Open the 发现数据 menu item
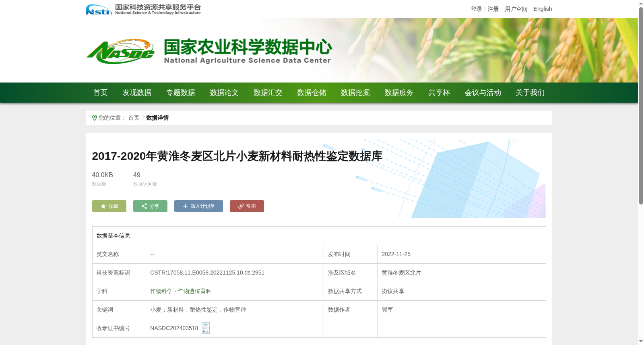Viewport: 644px width, 345px height. coord(137,93)
